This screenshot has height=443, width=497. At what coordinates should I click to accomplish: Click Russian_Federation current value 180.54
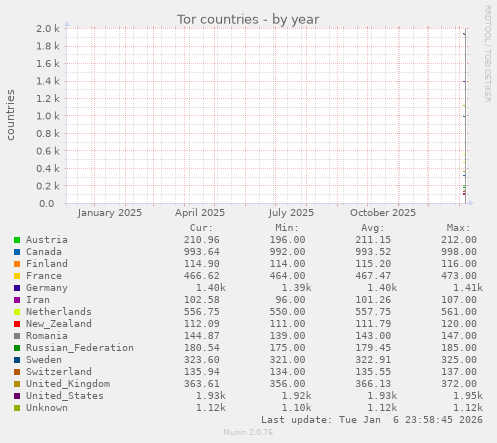pyautogui.click(x=202, y=348)
